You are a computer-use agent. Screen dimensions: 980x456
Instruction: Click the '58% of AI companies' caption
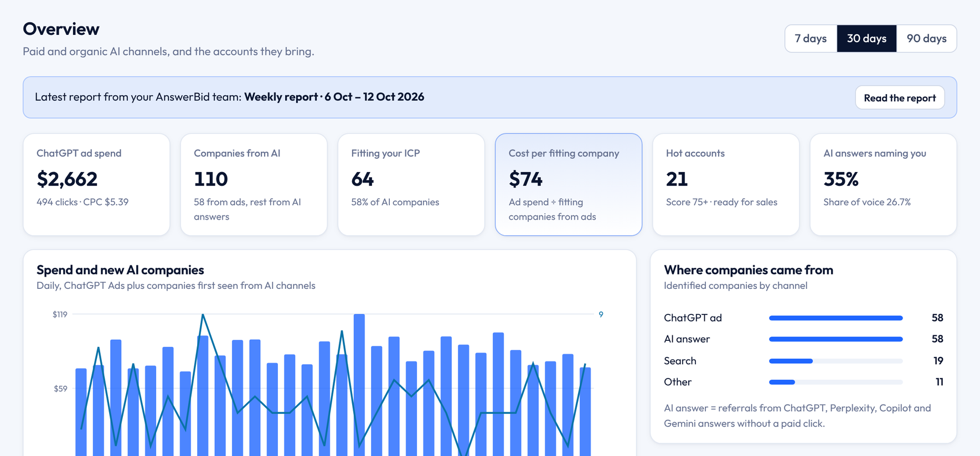click(x=395, y=202)
